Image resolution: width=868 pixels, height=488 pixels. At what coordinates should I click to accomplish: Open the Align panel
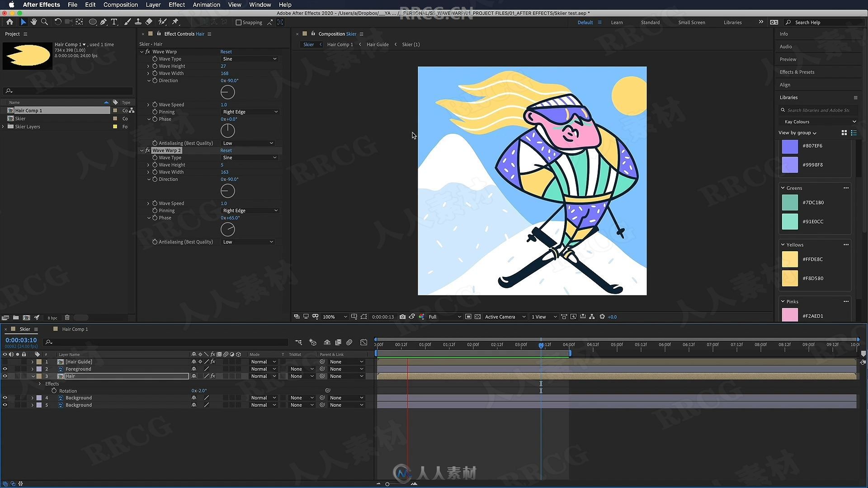tap(785, 84)
